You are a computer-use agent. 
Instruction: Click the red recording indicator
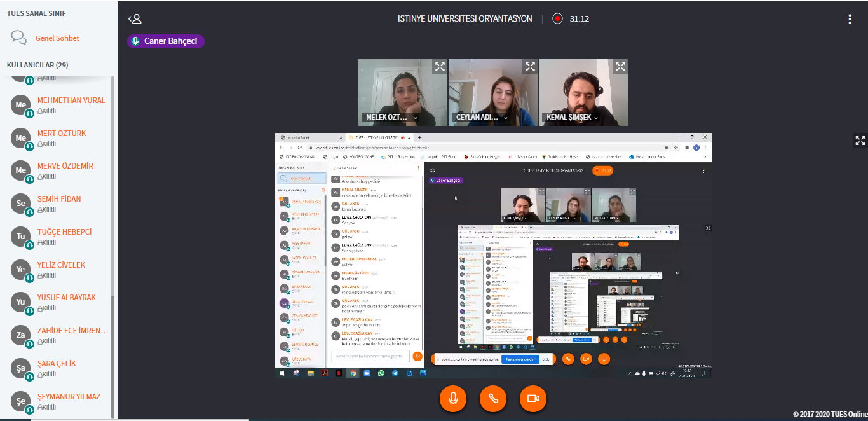click(557, 18)
